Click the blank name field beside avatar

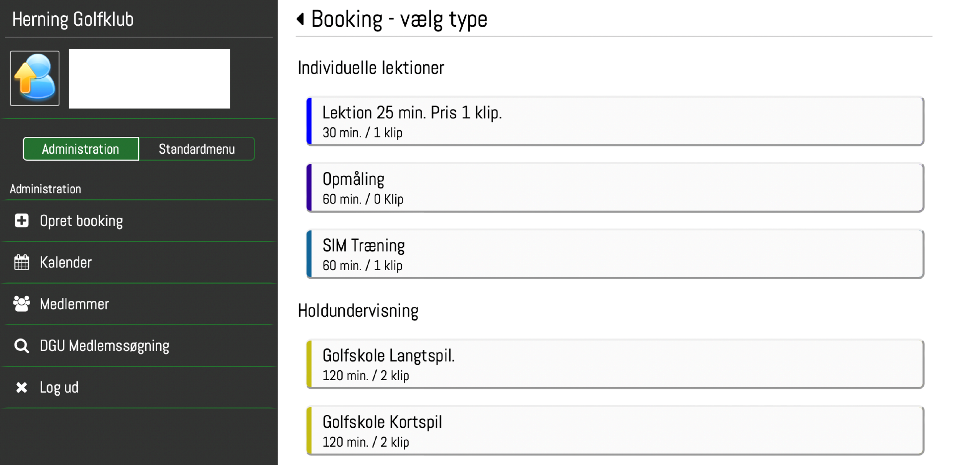click(x=149, y=79)
